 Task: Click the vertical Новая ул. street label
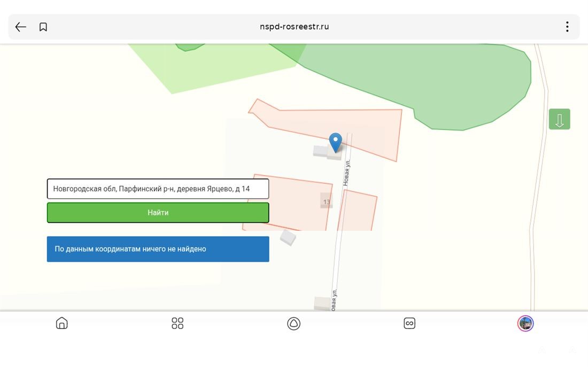coord(346,172)
